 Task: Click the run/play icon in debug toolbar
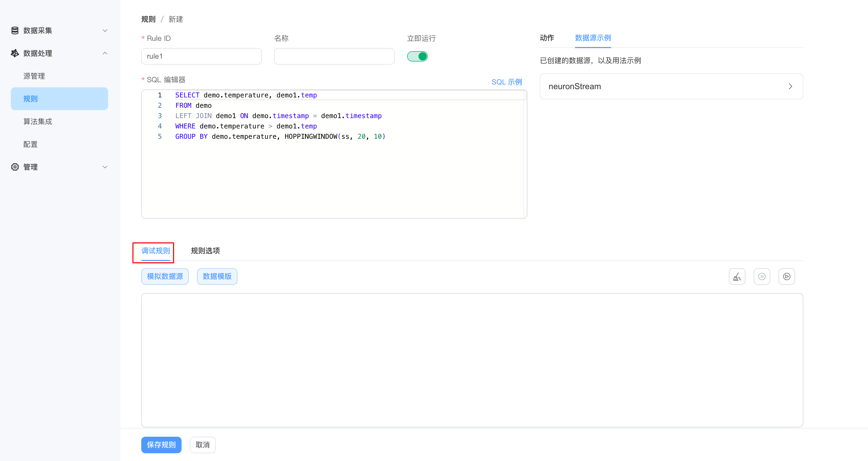click(787, 276)
